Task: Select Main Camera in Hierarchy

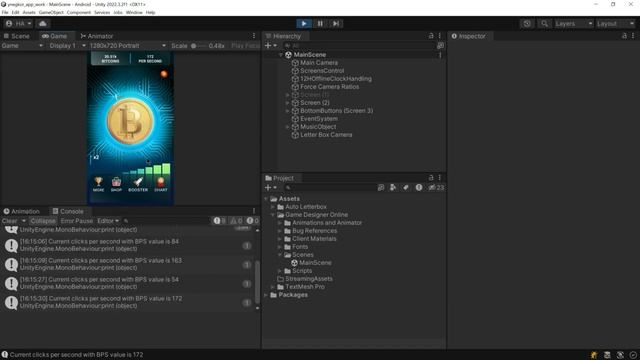Action: coord(319,63)
